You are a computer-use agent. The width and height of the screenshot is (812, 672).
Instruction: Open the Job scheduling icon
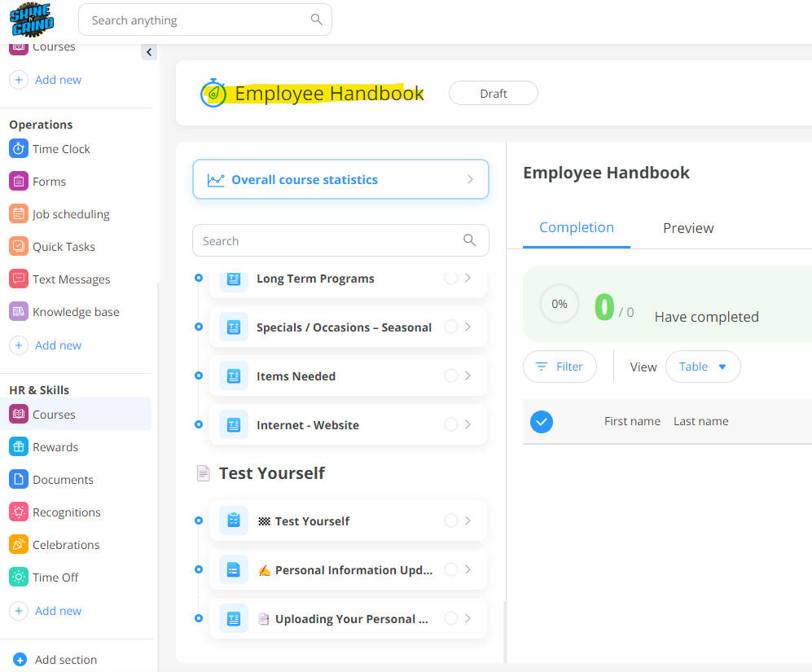pyautogui.click(x=19, y=214)
